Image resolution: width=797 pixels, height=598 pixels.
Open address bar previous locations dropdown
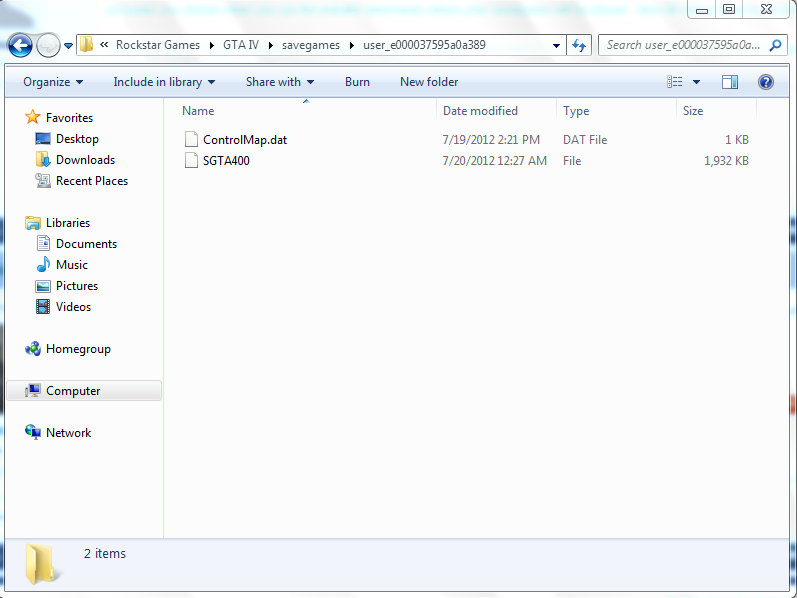coord(557,46)
